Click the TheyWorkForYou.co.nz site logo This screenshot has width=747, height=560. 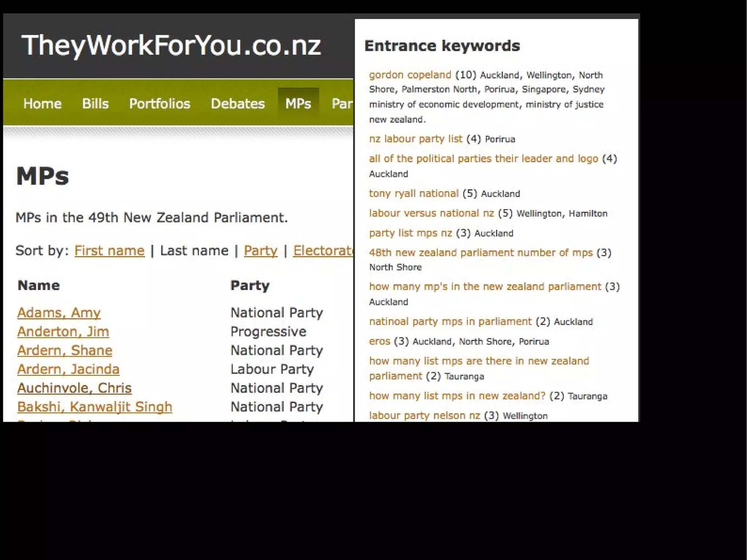pyautogui.click(x=171, y=46)
